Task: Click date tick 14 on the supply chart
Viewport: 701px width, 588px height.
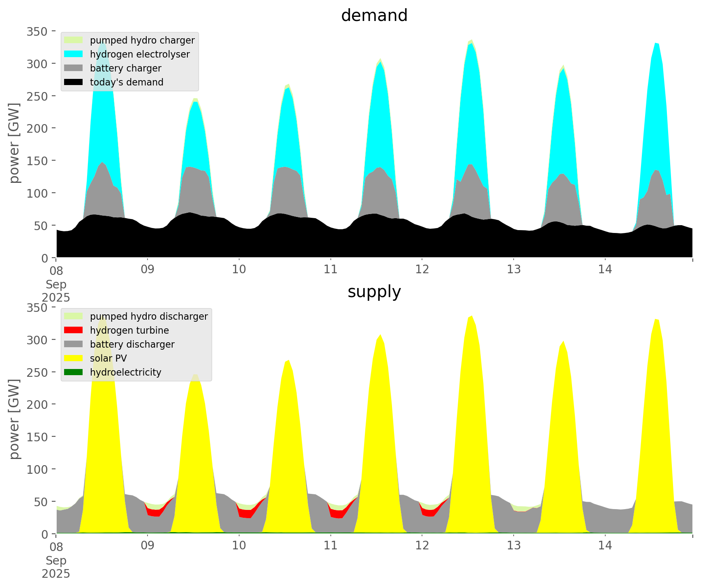Action: click(x=605, y=546)
